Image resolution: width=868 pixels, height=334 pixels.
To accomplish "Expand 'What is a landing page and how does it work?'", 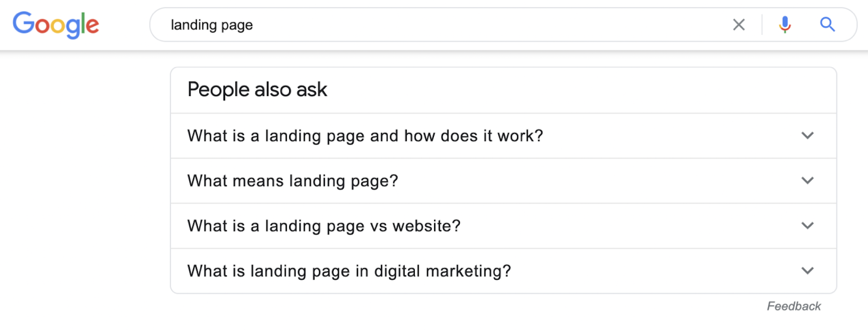I will pos(808,136).
